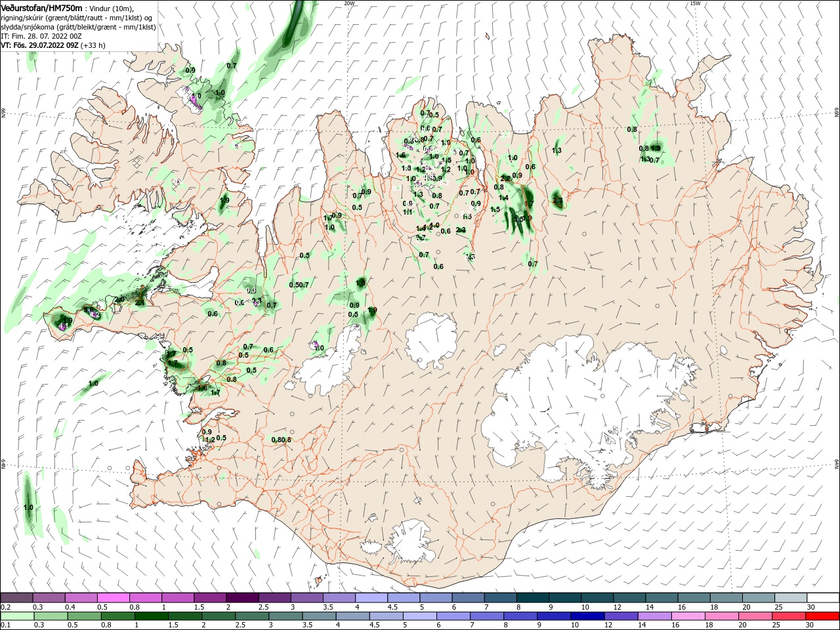Screen dimensions: 840x630
Task: Pick the violet rain swatch labeled 12
Action: point(621,616)
